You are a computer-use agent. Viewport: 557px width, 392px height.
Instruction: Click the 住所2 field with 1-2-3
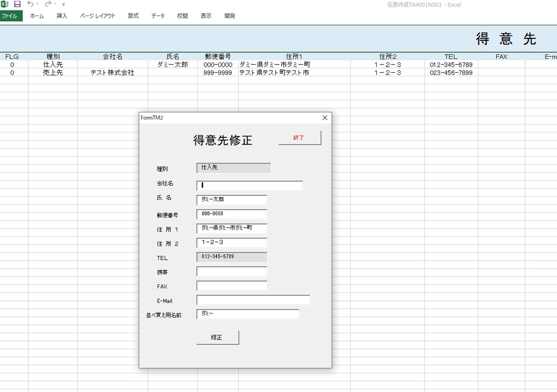point(231,243)
